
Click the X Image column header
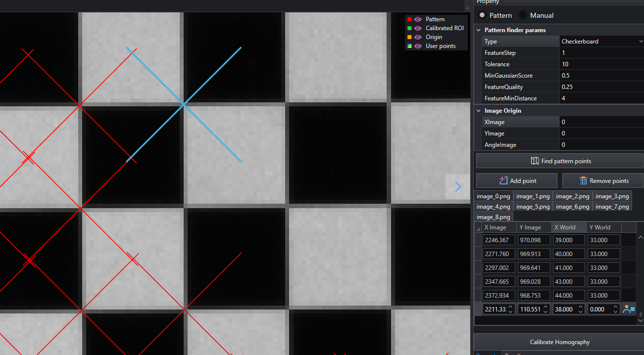499,227
